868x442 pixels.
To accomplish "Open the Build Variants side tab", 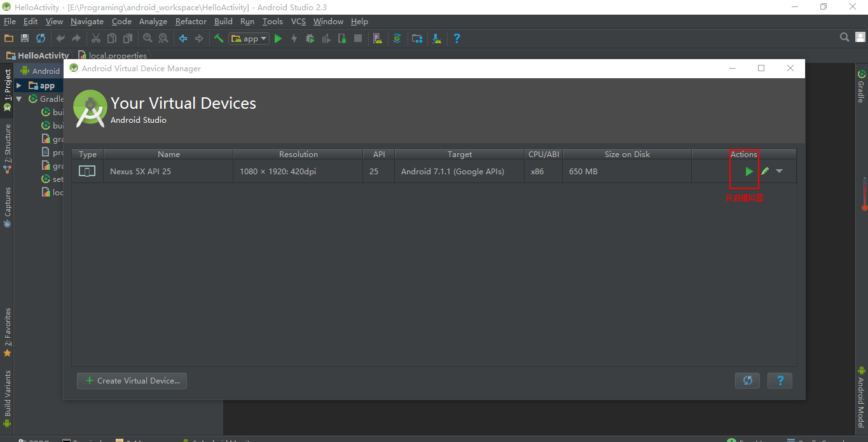I will (8, 398).
